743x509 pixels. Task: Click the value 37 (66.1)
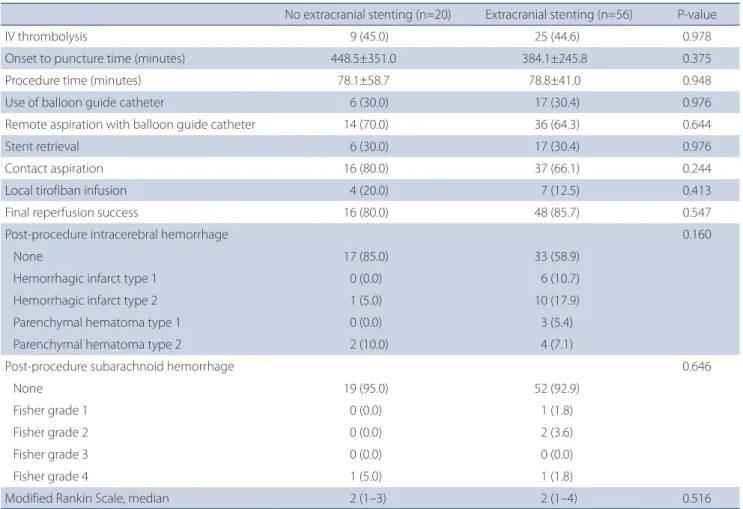click(x=557, y=169)
